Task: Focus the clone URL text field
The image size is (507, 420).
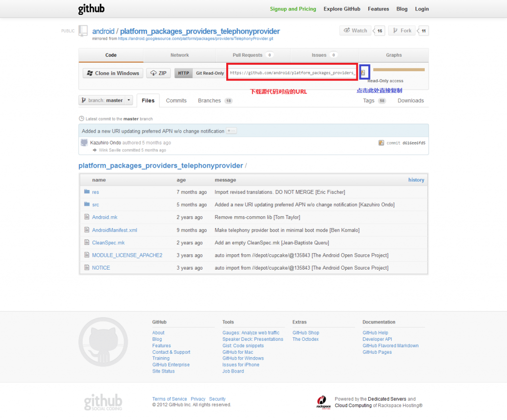Action: [293, 73]
